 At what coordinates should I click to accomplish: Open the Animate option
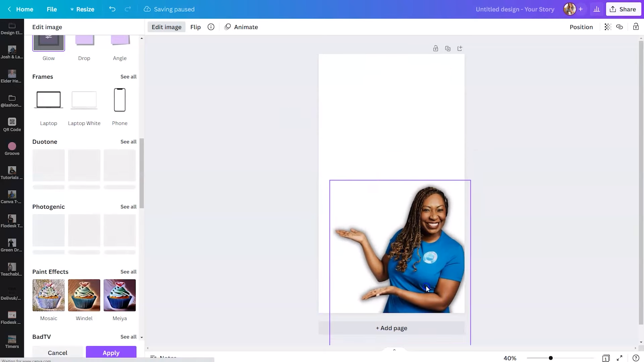(x=241, y=27)
